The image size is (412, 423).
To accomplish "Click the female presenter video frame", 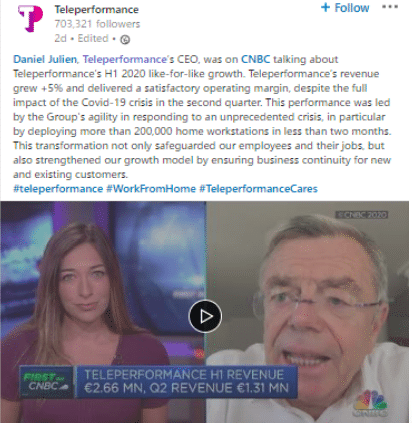I will tap(103, 312).
